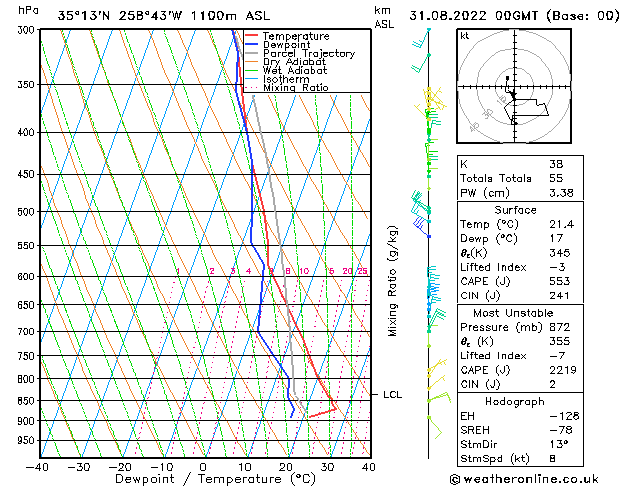Click the 'LCL' marker label

392,395
